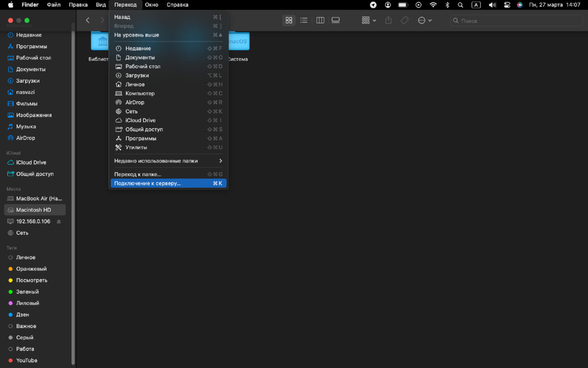Viewport: 588px width, 368px height.
Task: Select 'На уровень выше' menu entry
Action: [168, 35]
